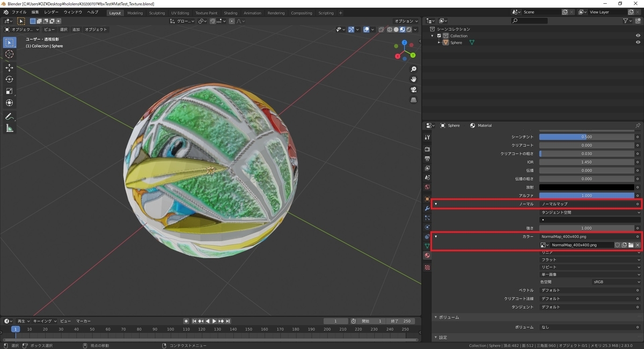Screen dimensions: 644x349
Task: Switch to wireframe viewport shading
Action: point(390,30)
